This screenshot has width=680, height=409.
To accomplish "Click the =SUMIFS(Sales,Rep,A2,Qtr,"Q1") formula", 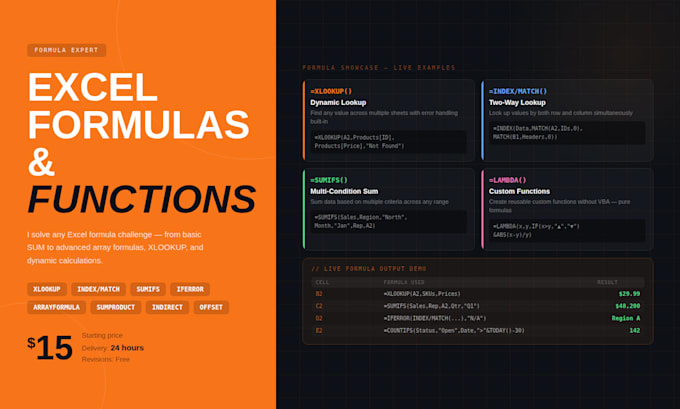I will tap(432, 306).
